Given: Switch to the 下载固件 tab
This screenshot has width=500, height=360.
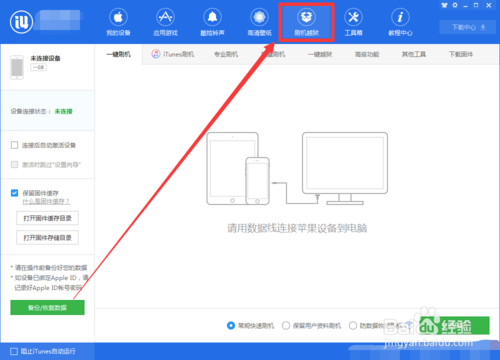Looking at the screenshot, I should pos(461,54).
